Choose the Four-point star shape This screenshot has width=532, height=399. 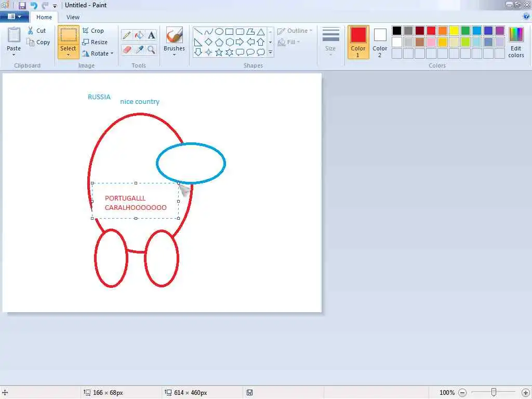(x=209, y=52)
